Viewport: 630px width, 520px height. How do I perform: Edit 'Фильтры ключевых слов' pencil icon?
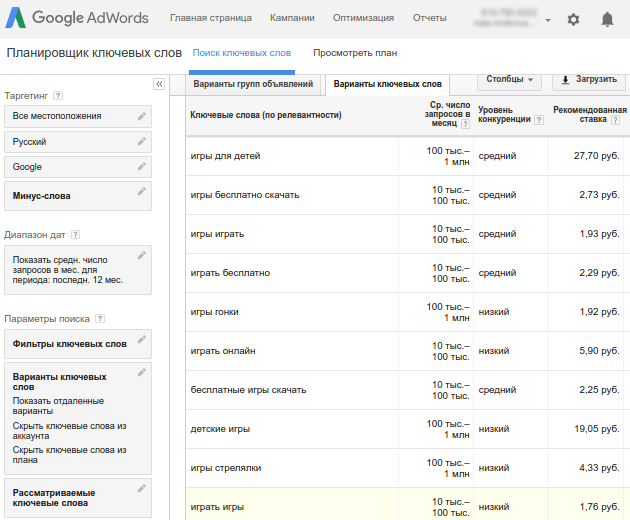pyautogui.click(x=141, y=340)
